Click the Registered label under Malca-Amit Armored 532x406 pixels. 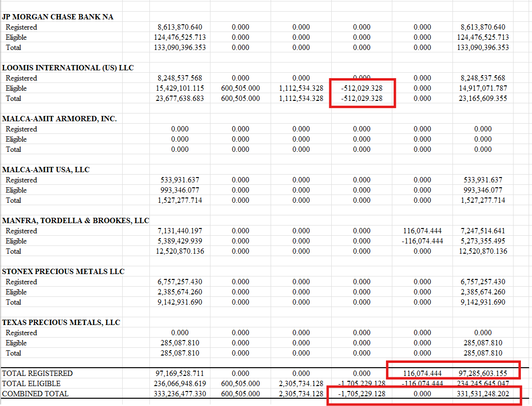[x=21, y=129]
